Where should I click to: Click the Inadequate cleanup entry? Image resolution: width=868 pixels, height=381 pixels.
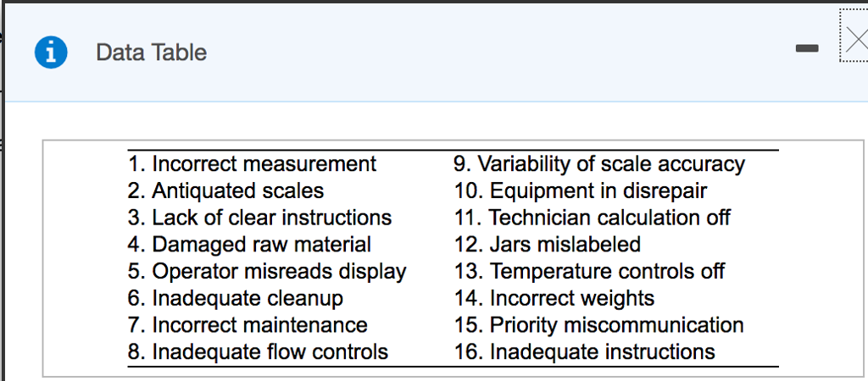click(x=236, y=298)
